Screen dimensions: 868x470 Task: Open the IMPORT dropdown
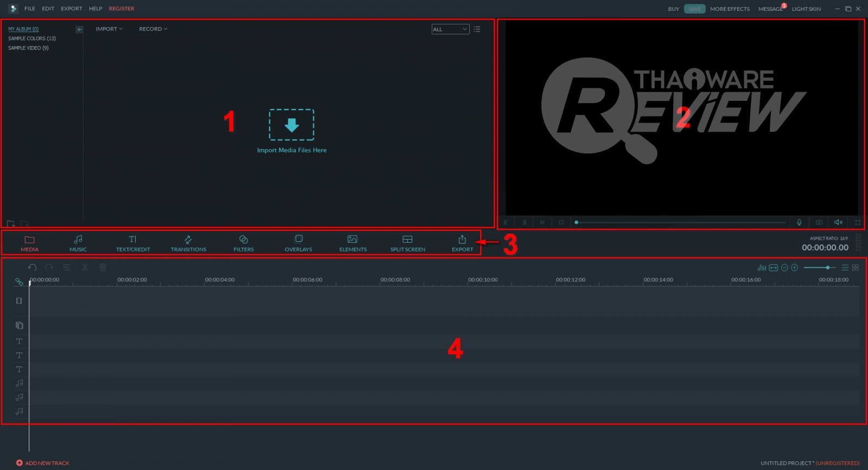pos(109,29)
